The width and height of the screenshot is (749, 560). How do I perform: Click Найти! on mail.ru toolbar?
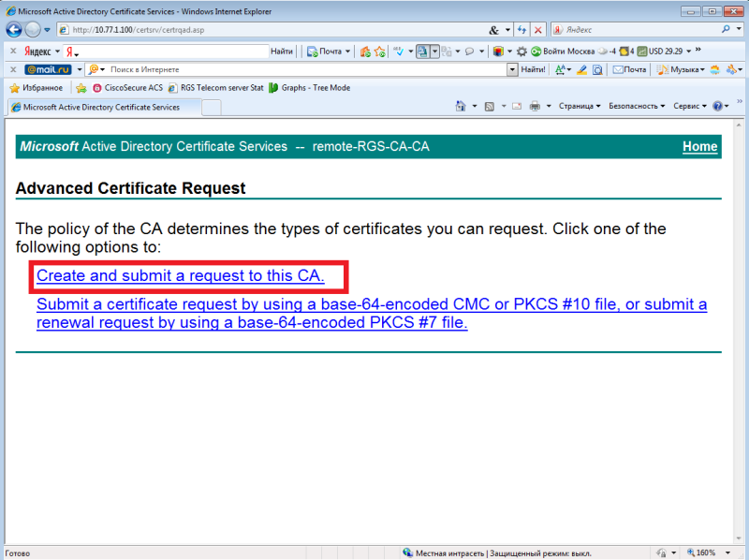coord(533,69)
